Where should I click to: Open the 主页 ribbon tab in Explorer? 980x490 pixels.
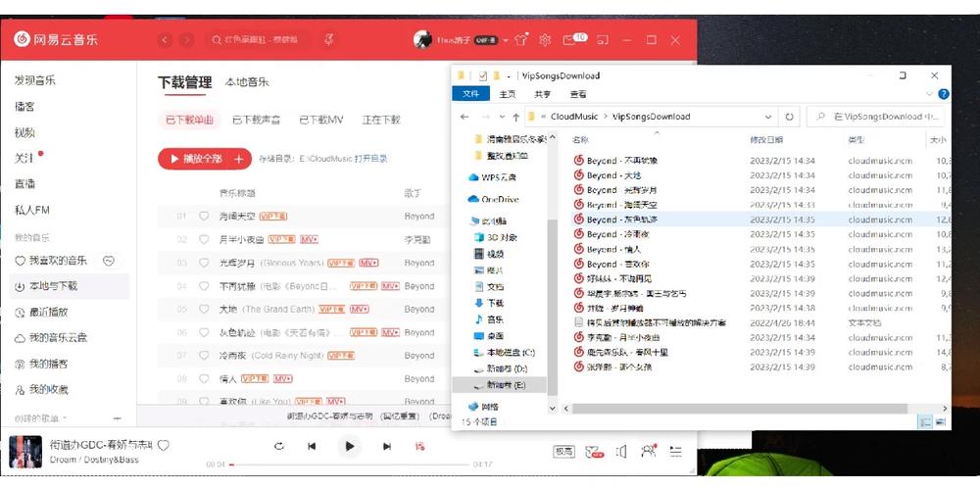(508, 94)
